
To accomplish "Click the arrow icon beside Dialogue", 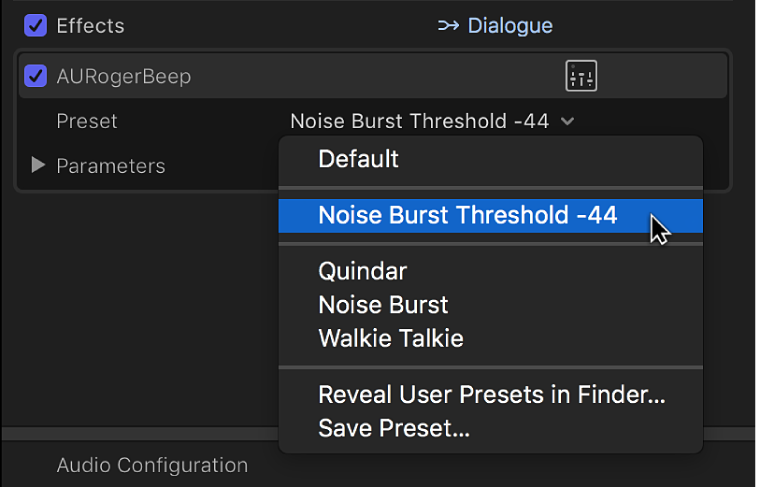I will click(448, 26).
